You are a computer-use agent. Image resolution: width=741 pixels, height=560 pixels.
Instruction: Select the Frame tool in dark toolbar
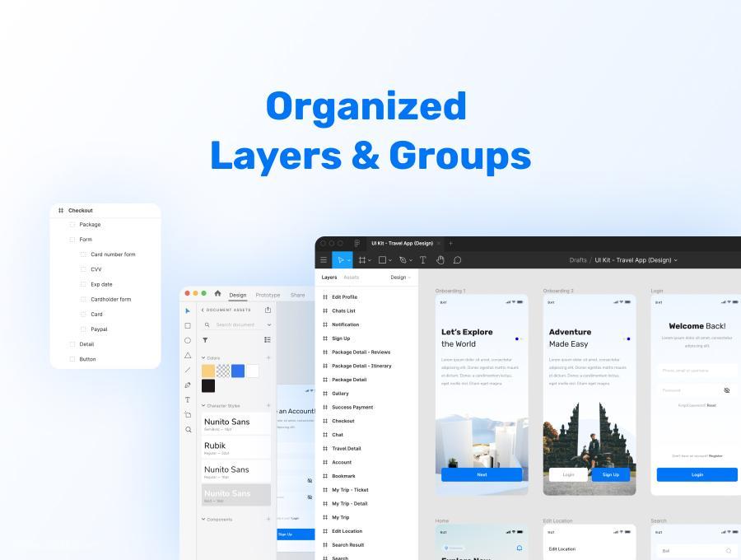click(365, 260)
